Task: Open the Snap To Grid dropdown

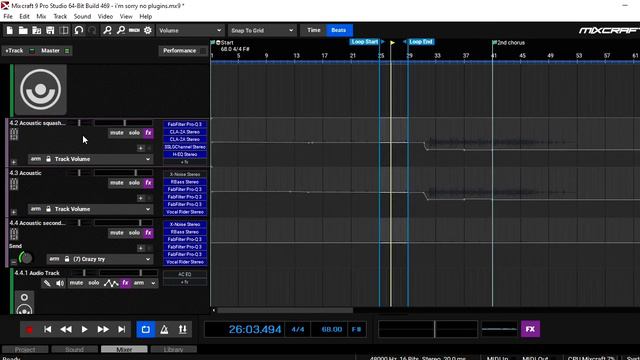Action: (262, 30)
